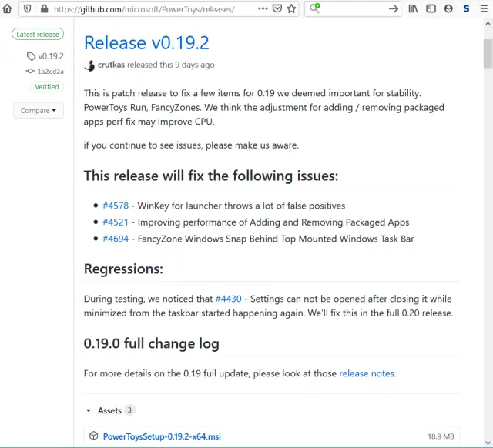Open issue #4578 link
The height and width of the screenshot is (448, 493).
[116, 206]
